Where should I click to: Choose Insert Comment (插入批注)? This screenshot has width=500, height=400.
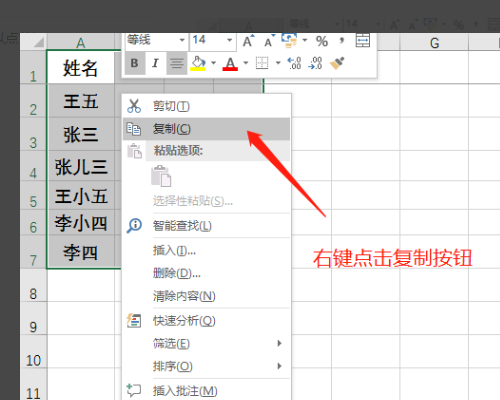point(206,390)
